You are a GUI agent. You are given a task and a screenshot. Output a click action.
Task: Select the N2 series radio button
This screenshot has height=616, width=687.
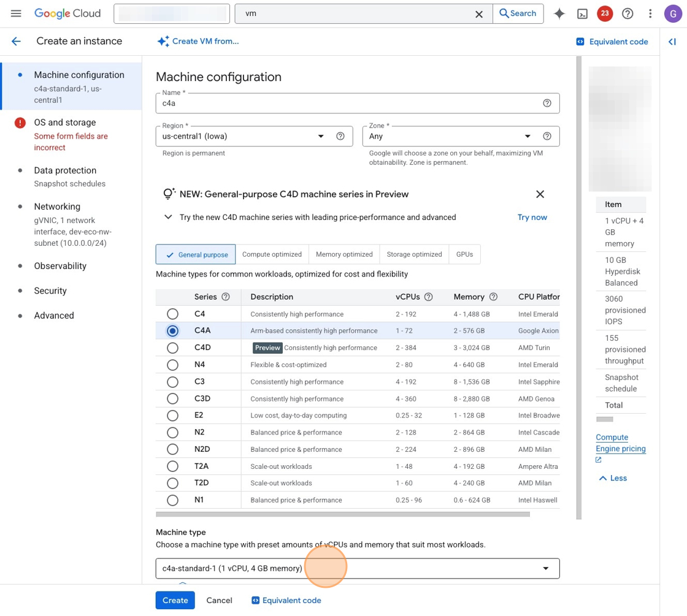[172, 433]
